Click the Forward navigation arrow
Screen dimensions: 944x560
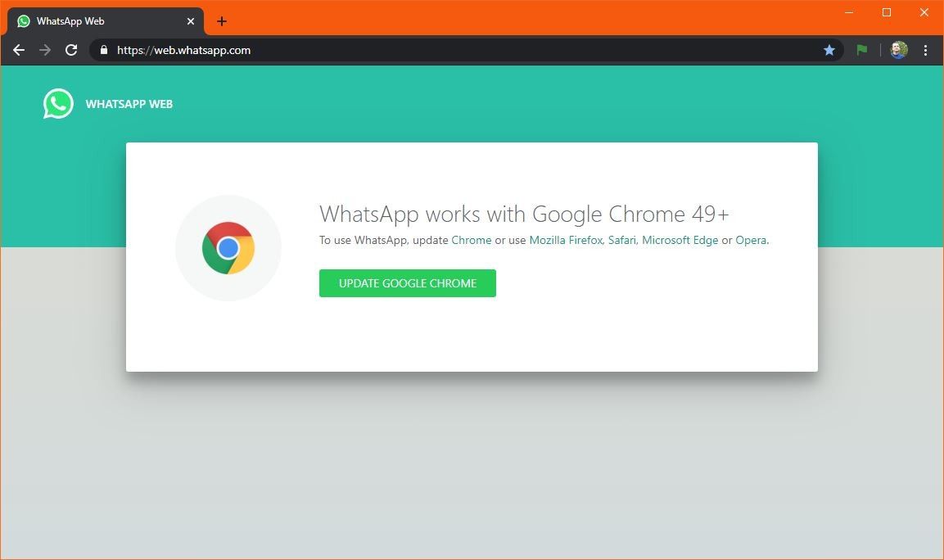[45, 50]
